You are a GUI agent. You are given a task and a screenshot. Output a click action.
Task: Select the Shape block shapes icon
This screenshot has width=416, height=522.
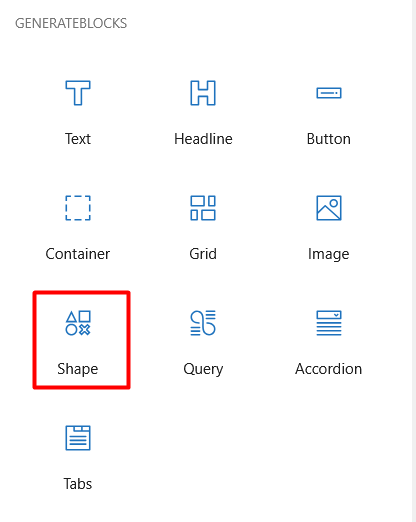[78, 323]
